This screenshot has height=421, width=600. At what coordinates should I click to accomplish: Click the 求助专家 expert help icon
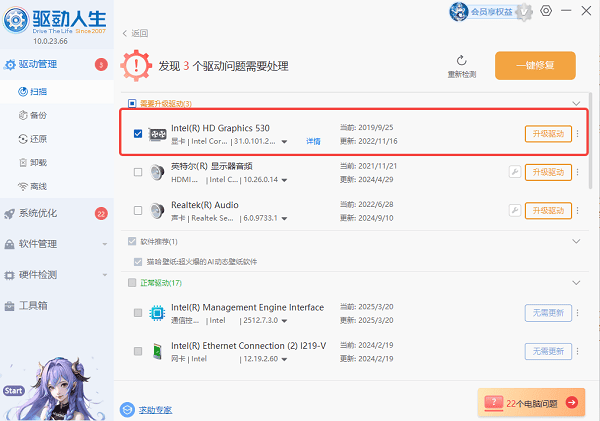point(127,409)
